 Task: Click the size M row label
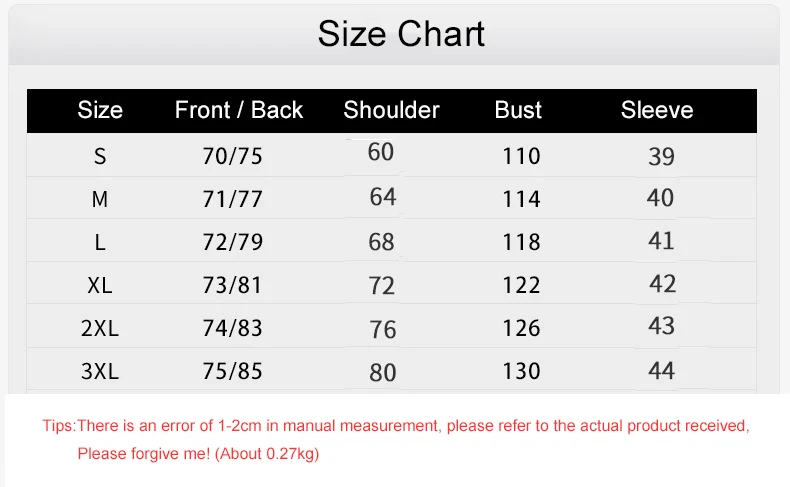click(x=100, y=199)
